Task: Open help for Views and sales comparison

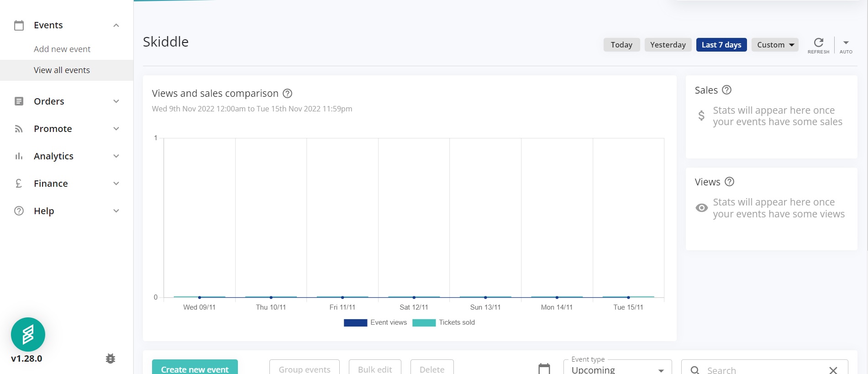Action: click(287, 94)
